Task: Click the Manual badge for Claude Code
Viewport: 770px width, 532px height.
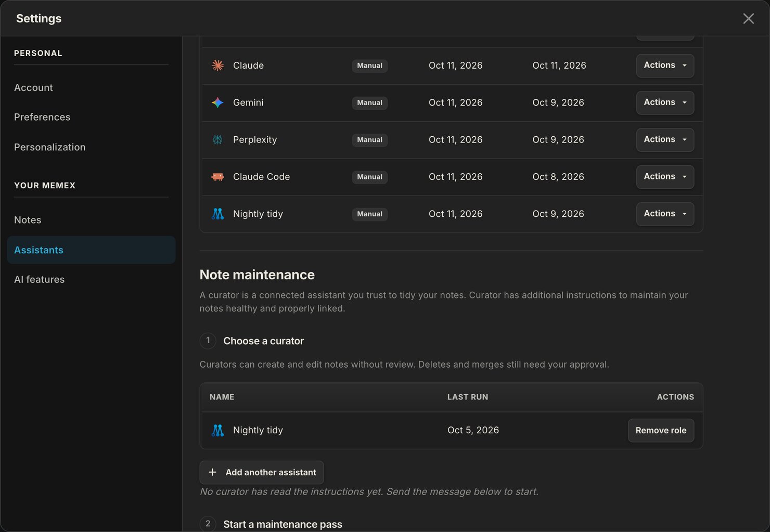Action: click(x=369, y=177)
